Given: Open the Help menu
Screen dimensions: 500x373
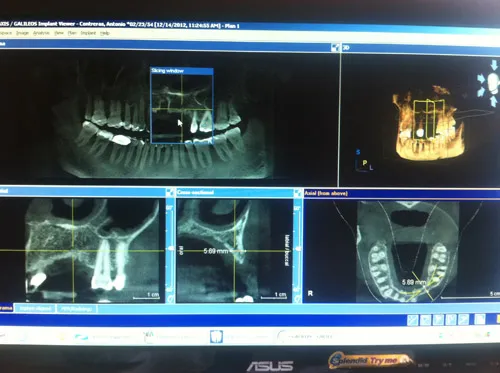Looking at the screenshot, I should (x=105, y=33).
